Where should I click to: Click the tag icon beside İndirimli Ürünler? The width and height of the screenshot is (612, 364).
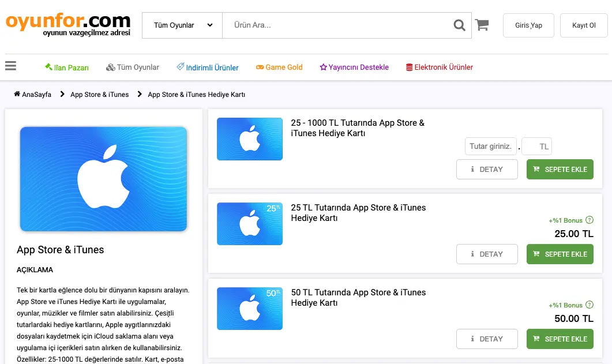point(181,66)
